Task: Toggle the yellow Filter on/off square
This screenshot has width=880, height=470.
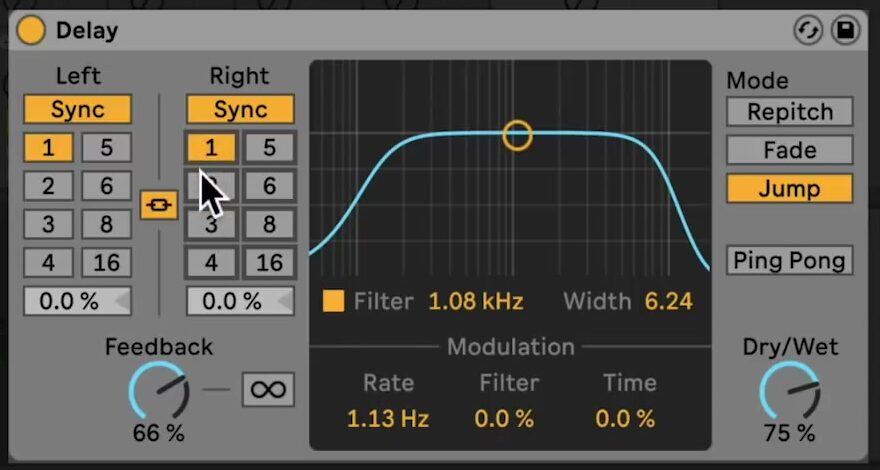Action: 333,301
